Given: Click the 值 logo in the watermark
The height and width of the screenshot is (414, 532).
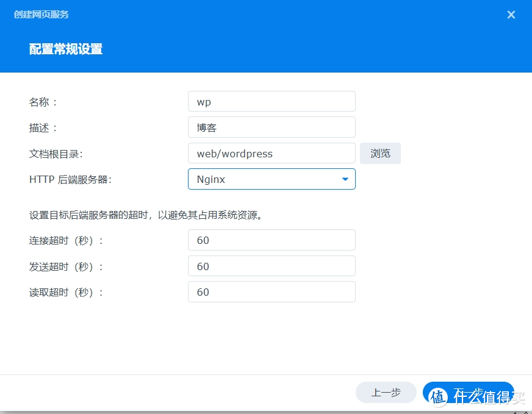Looking at the screenshot, I should tap(437, 396).
